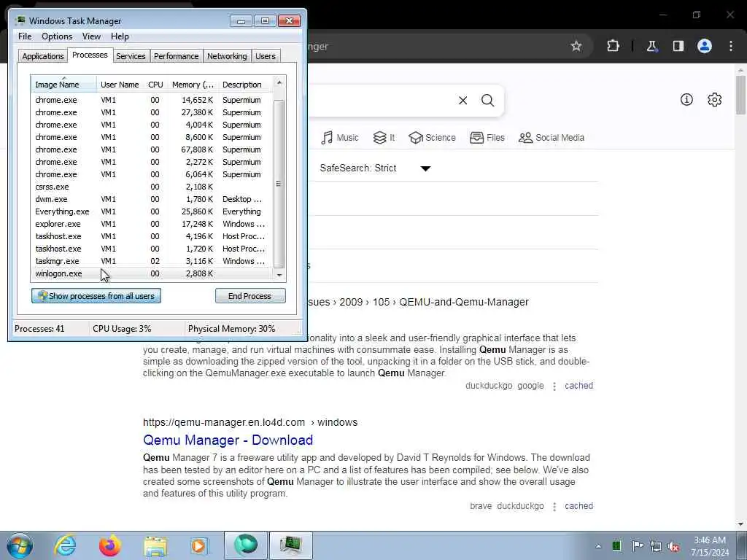747x560 pixels.
Task: Select chrome.exe row using 67,808 K
Action: point(152,149)
